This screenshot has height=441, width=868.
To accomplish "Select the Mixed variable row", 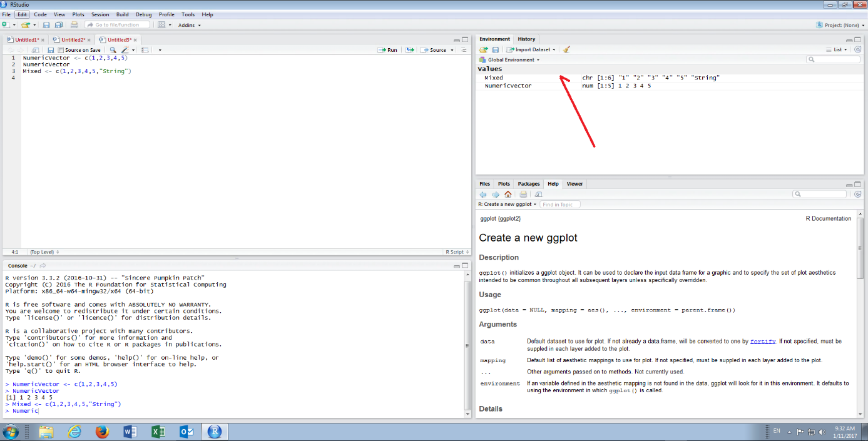I will 668,78.
